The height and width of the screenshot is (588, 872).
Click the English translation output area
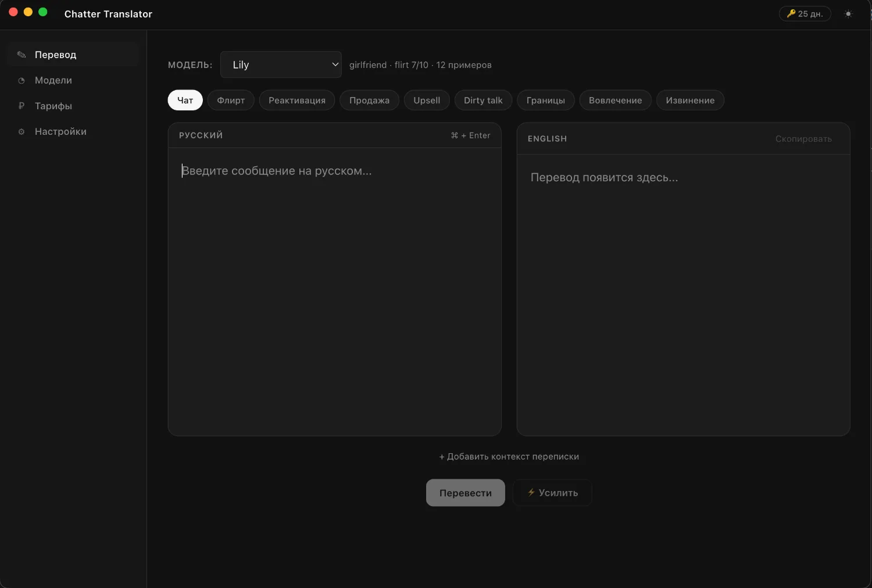click(683, 295)
